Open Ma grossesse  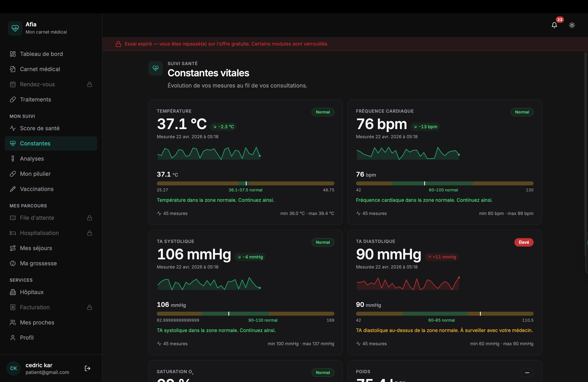[51, 263]
